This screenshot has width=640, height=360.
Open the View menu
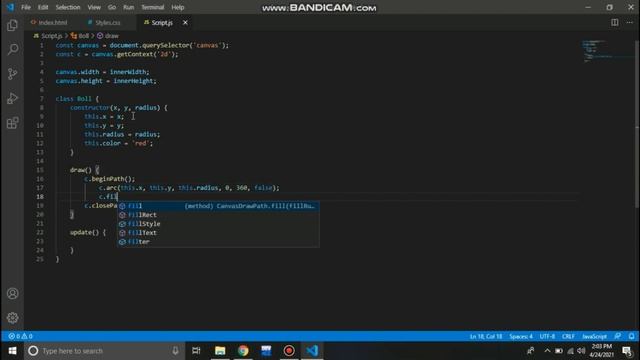click(94, 7)
